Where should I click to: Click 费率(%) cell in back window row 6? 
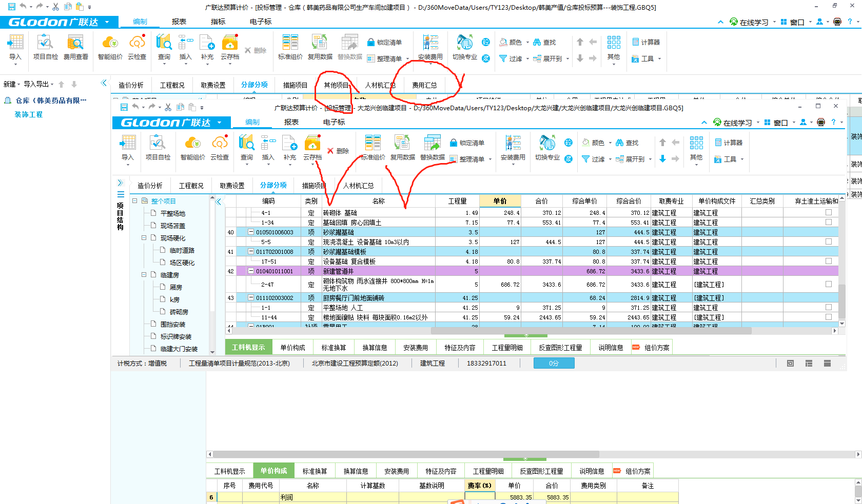pos(480,497)
